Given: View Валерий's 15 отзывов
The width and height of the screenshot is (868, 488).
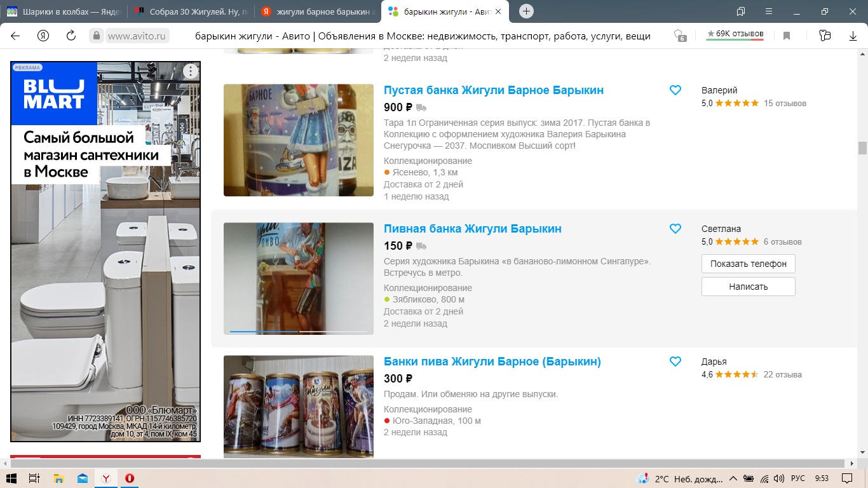Looking at the screenshot, I should 785,103.
